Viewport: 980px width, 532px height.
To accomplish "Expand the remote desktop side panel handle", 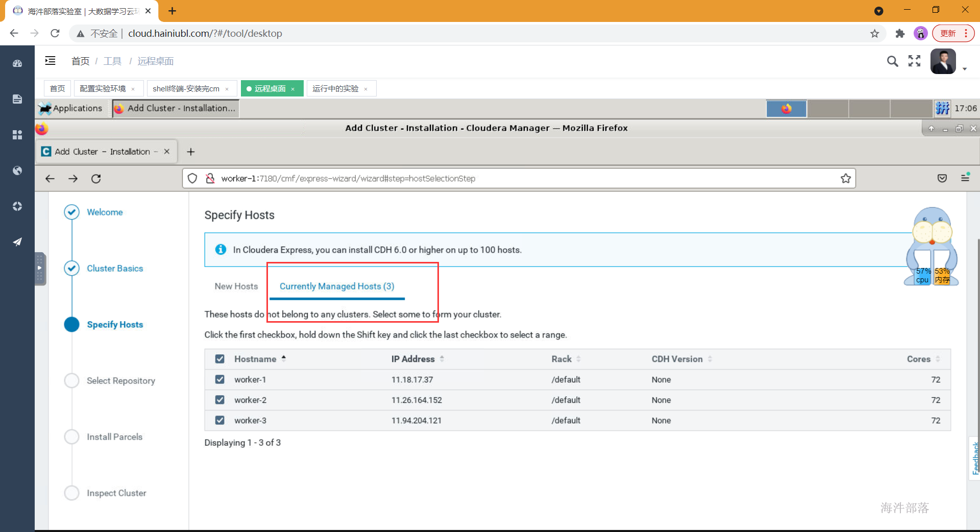I will pos(40,269).
